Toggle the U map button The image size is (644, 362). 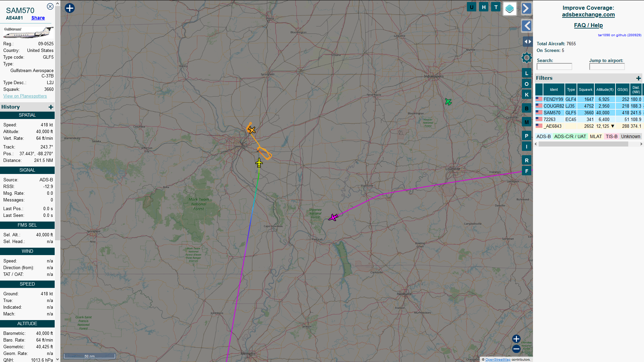(472, 7)
